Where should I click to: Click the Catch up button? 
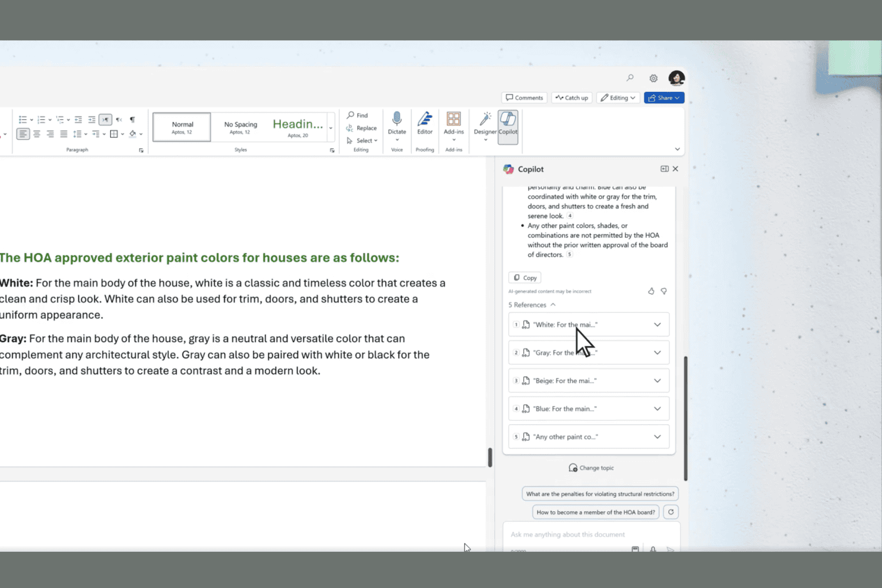pos(572,98)
